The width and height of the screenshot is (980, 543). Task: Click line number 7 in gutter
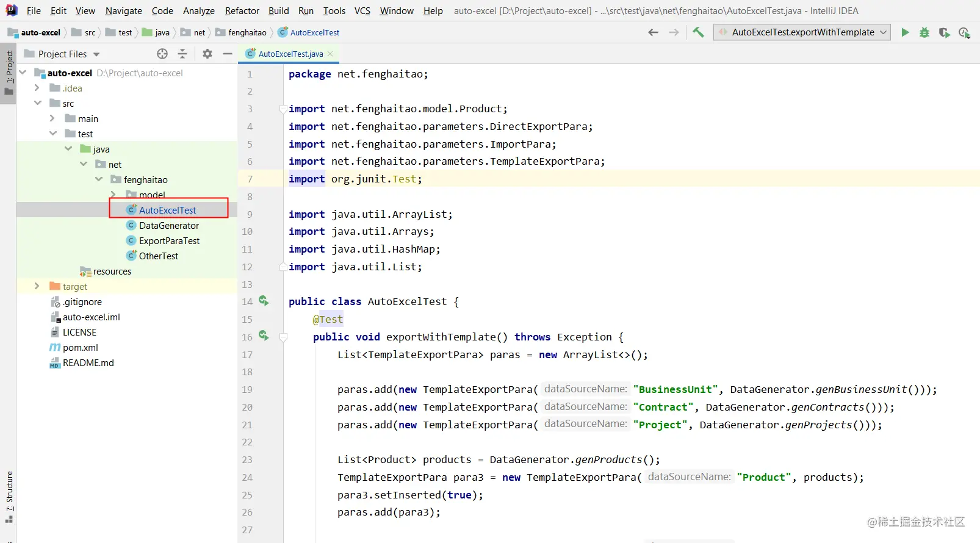pyautogui.click(x=250, y=179)
